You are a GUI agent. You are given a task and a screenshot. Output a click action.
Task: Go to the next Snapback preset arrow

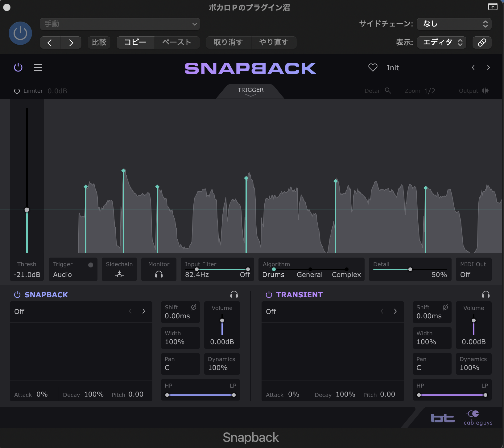488,67
